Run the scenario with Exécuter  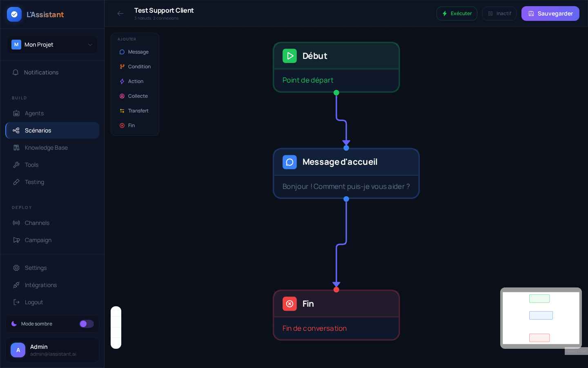pos(457,13)
